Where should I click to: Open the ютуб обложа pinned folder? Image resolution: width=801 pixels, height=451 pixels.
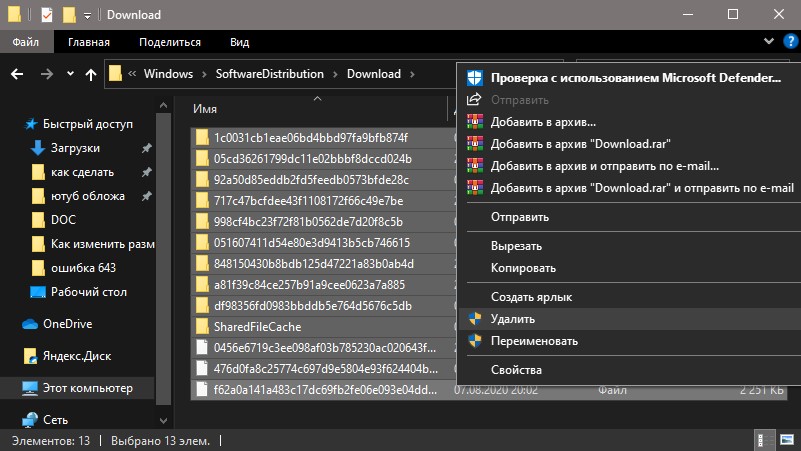78,196
